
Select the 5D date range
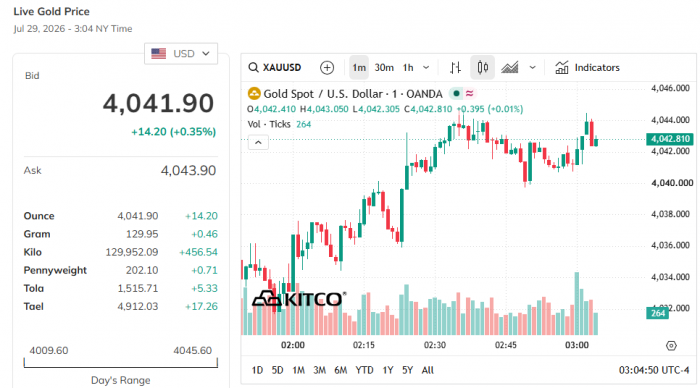(277, 370)
